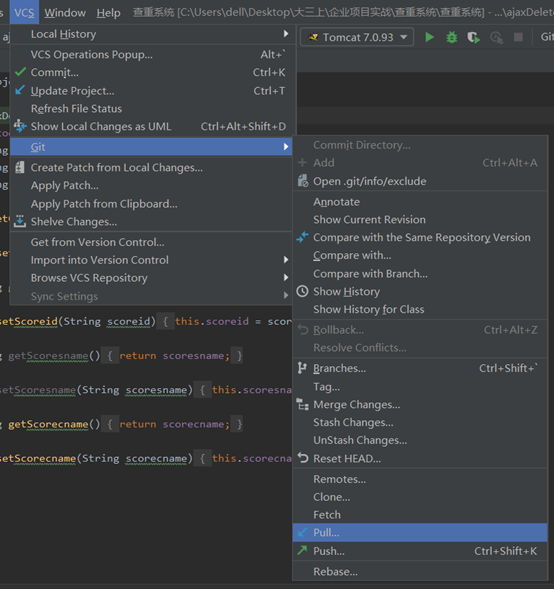
Task: Select Tag... in the Git submenu
Action: point(420,387)
